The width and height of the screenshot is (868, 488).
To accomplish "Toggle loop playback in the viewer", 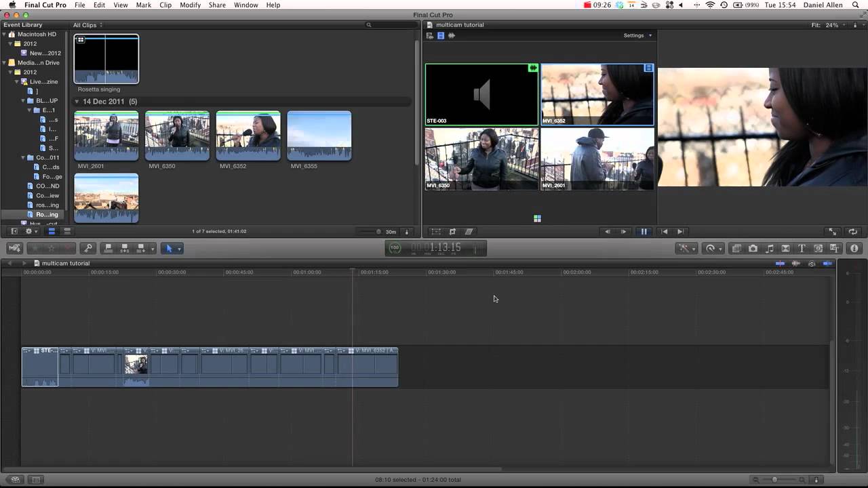I will 853,231.
